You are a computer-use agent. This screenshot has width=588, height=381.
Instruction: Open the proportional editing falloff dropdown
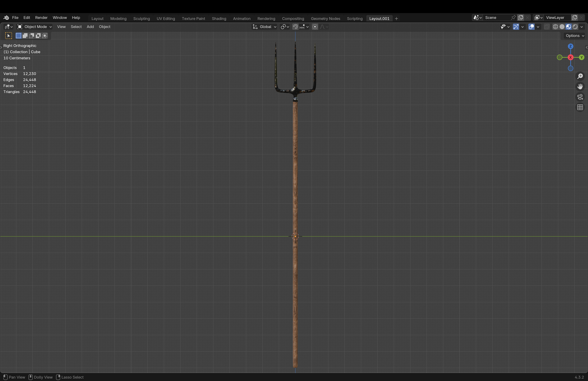point(324,27)
